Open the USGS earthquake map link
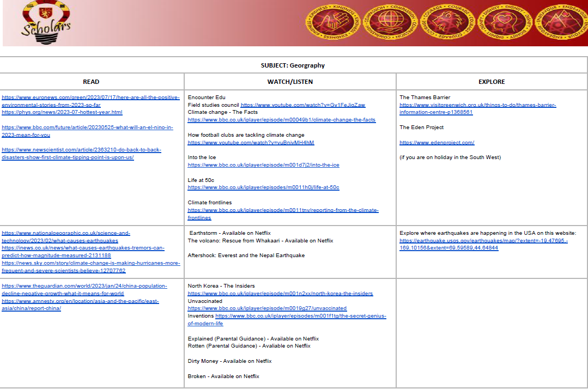Viewport: 588px width, 389px height. tap(483, 244)
